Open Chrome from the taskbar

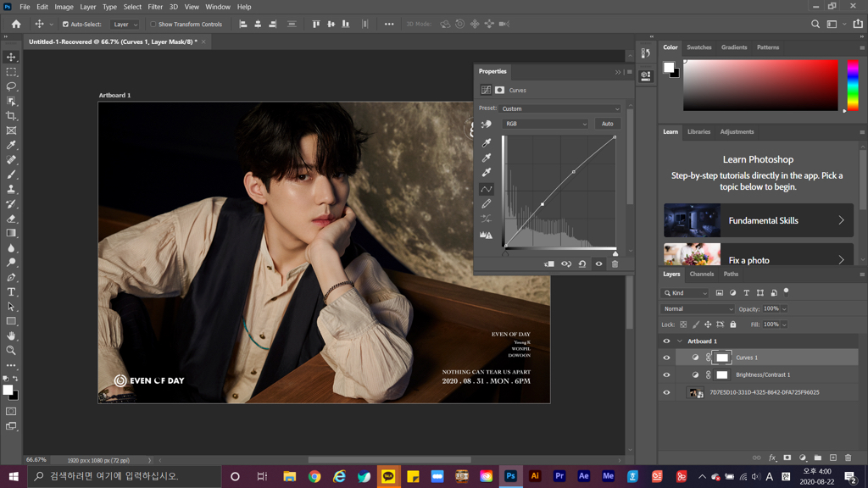[314, 476]
